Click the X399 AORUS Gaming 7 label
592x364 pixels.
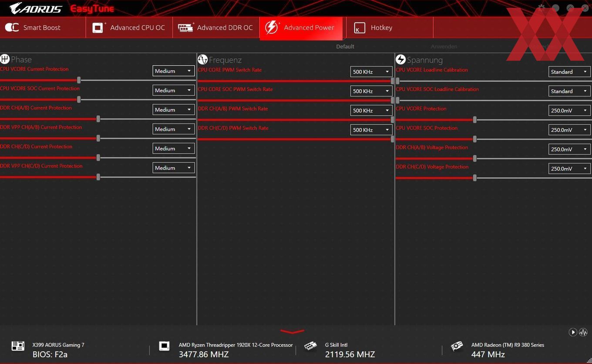click(58, 345)
